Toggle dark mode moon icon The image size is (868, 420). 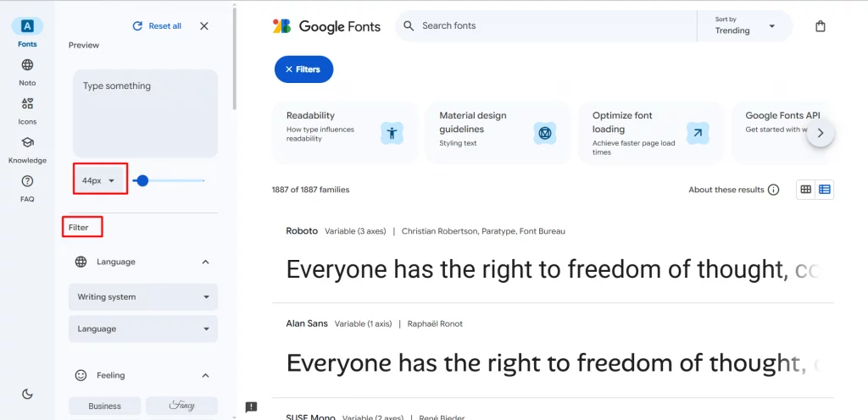27,394
